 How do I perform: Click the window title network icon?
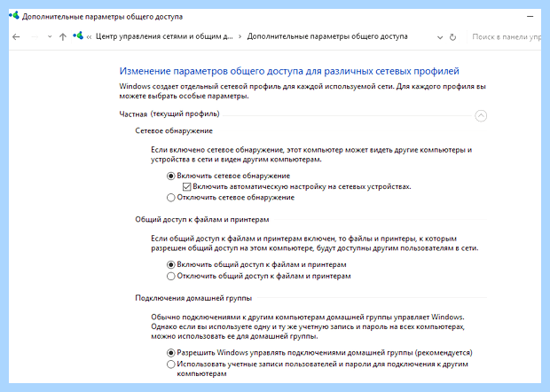click(14, 16)
